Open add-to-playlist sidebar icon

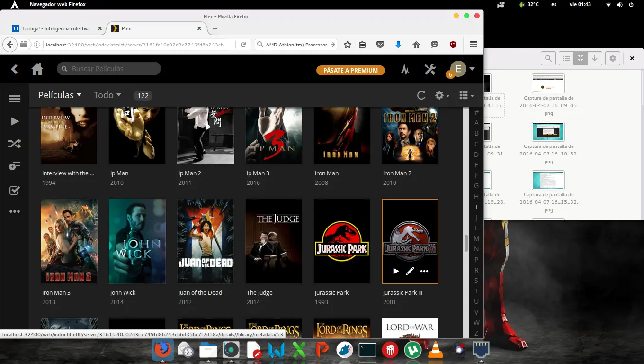click(x=15, y=166)
